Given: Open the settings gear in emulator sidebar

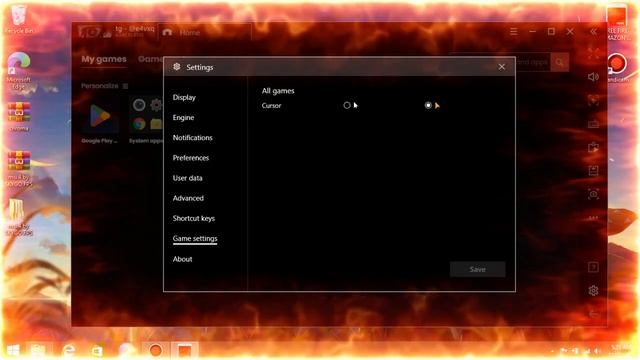Looking at the screenshot, I should pyautogui.click(x=593, y=291).
